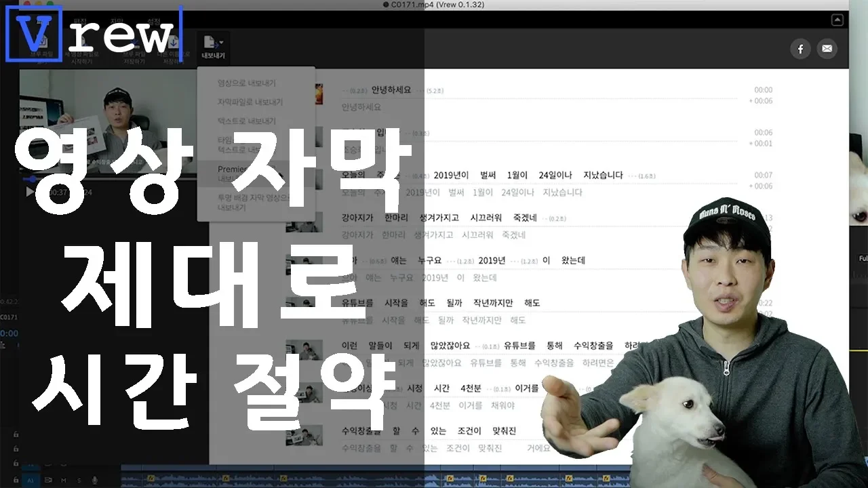Click the (5.2초) silence marker after 안녕하세요
The width and height of the screenshot is (868, 488).
tap(435, 90)
